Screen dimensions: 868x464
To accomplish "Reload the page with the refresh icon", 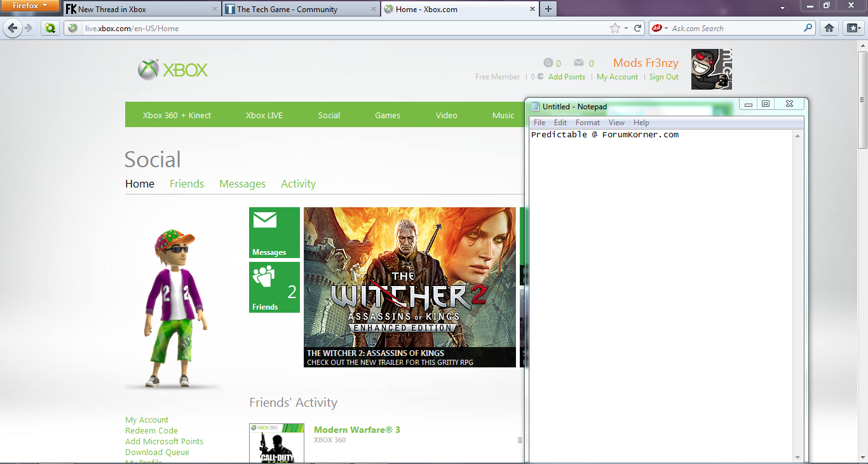I will [x=637, y=28].
